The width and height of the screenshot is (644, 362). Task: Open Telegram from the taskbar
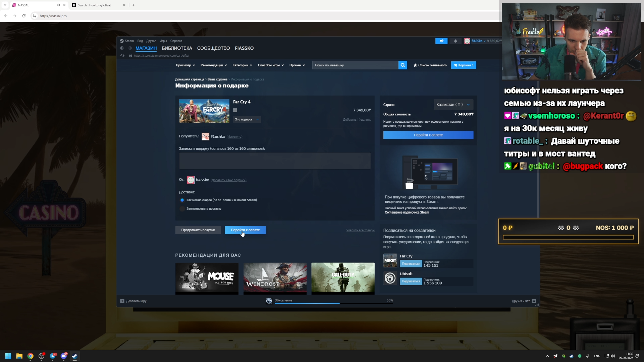coord(53,356)
